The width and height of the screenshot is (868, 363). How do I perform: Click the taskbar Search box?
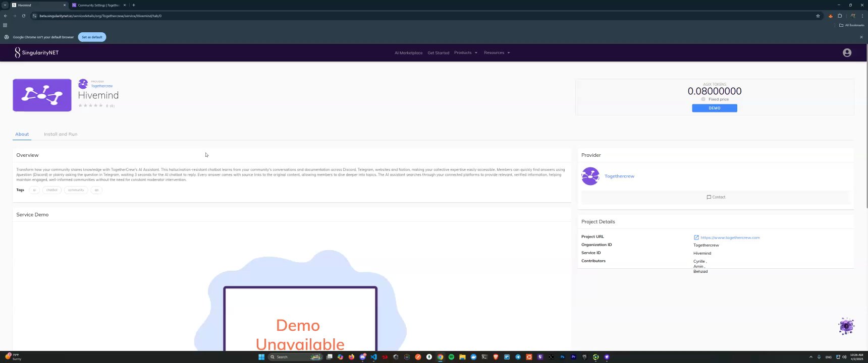(296, 357)
